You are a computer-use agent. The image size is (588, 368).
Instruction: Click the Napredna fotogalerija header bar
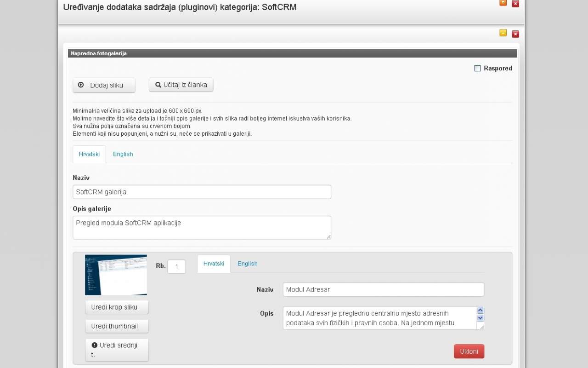pos(292,53)
